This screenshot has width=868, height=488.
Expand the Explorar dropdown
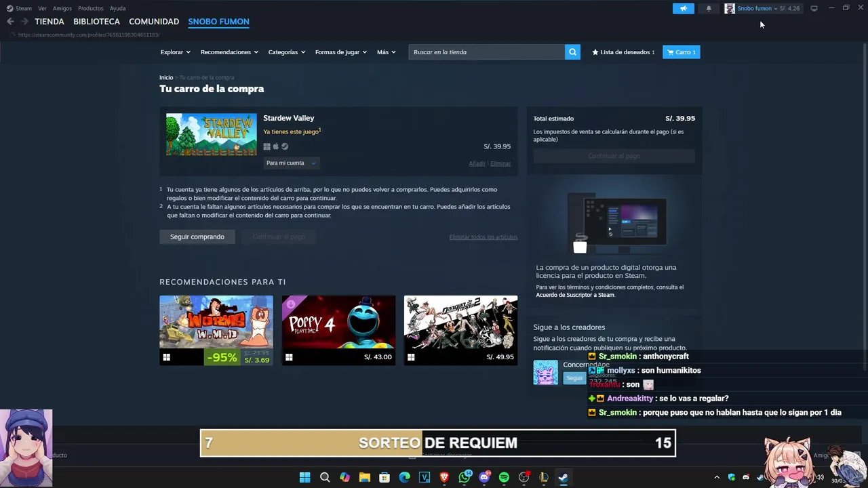tap(175, 52)
